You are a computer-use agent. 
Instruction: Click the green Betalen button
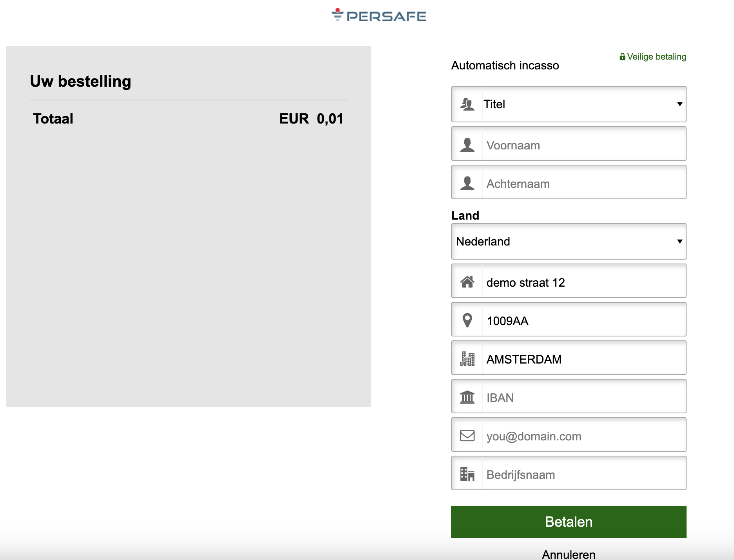pyautogui.click(x=569, y=522)
